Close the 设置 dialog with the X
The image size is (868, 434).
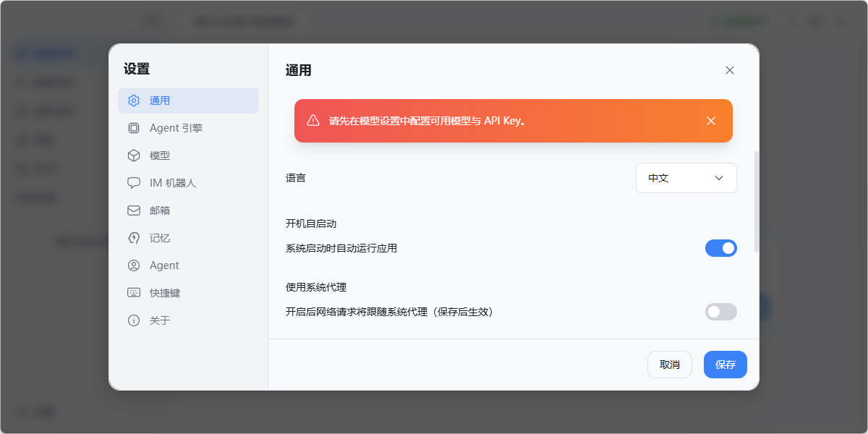coord(729,70)
